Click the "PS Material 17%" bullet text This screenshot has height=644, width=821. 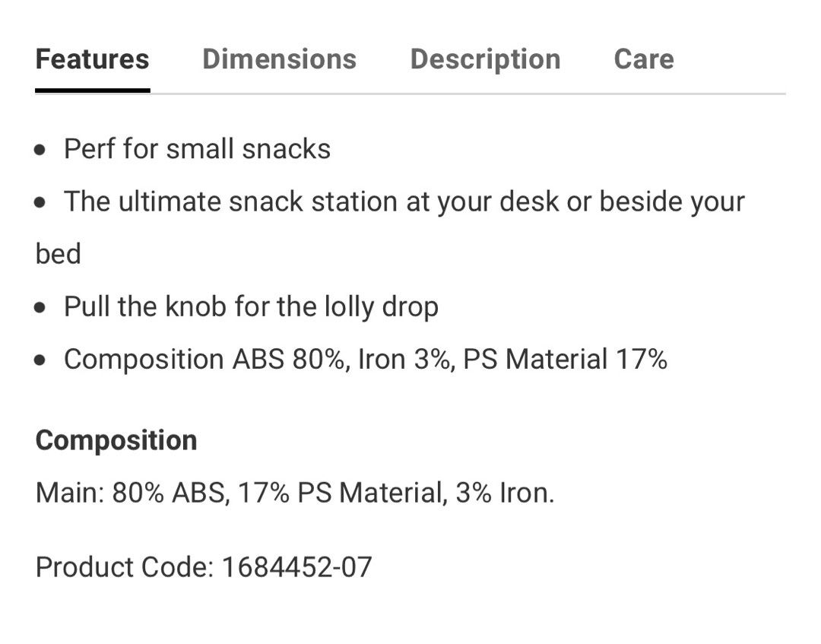565,360
